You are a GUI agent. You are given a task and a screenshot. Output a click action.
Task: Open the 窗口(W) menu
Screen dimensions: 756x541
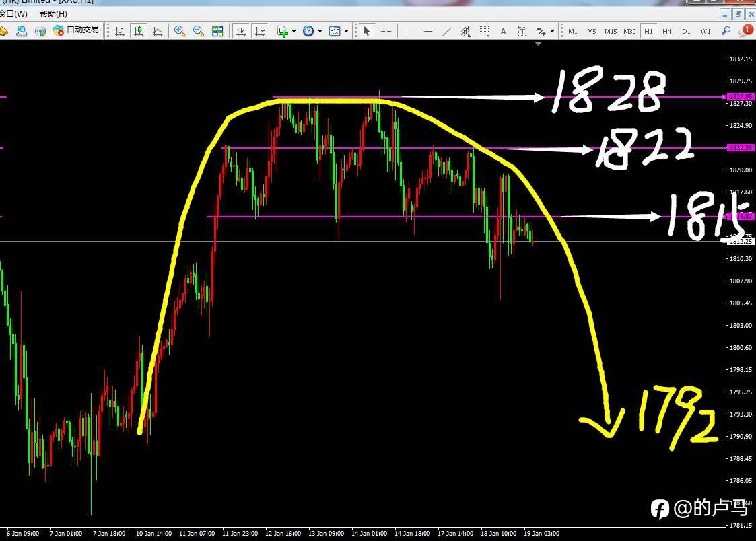(x=13, y=14)
